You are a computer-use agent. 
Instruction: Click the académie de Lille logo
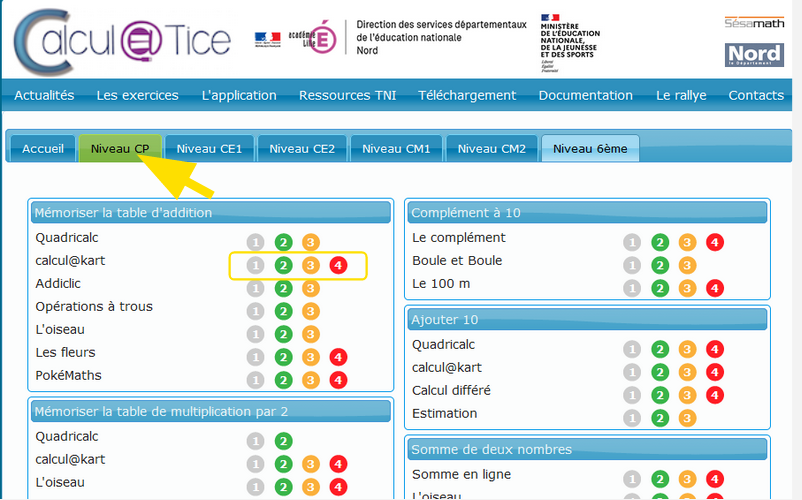(313, 37)
